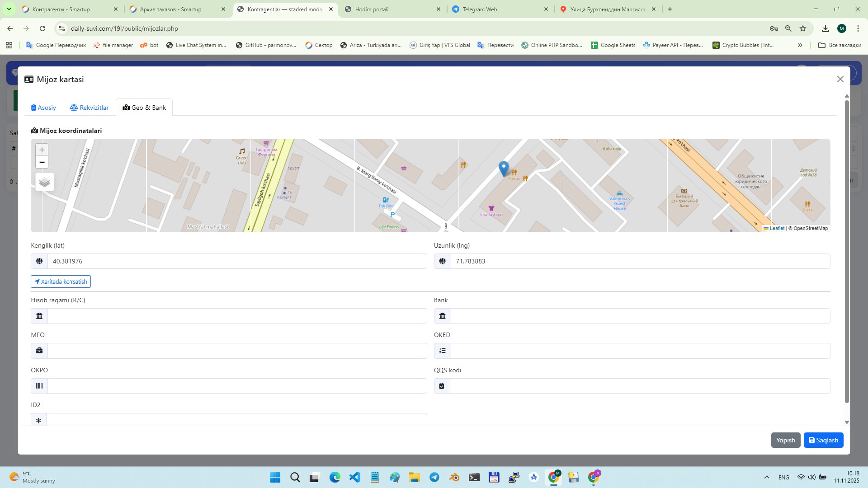Expand the hidden bookmarks chevron
868x488 pixels.
pos(800,45)
